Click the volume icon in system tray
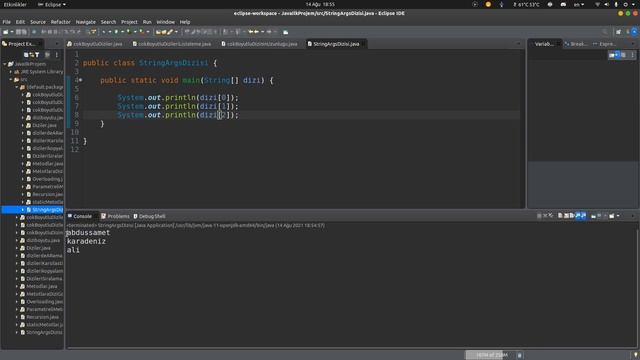 [606, 4]
